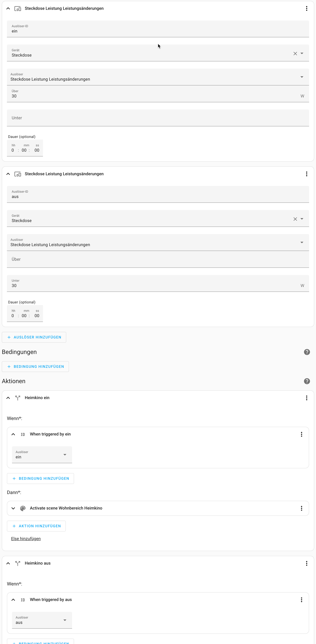Collapse the first Steckdose Leistung trigger card

click(8, 9)
